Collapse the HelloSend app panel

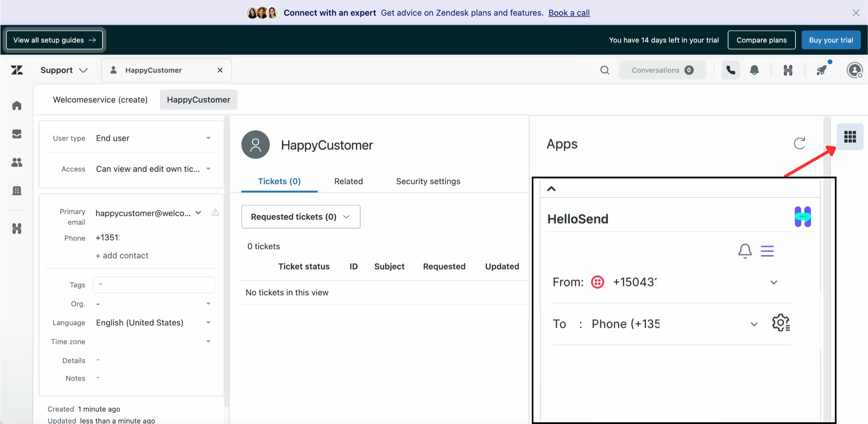(x=551, y=189)
